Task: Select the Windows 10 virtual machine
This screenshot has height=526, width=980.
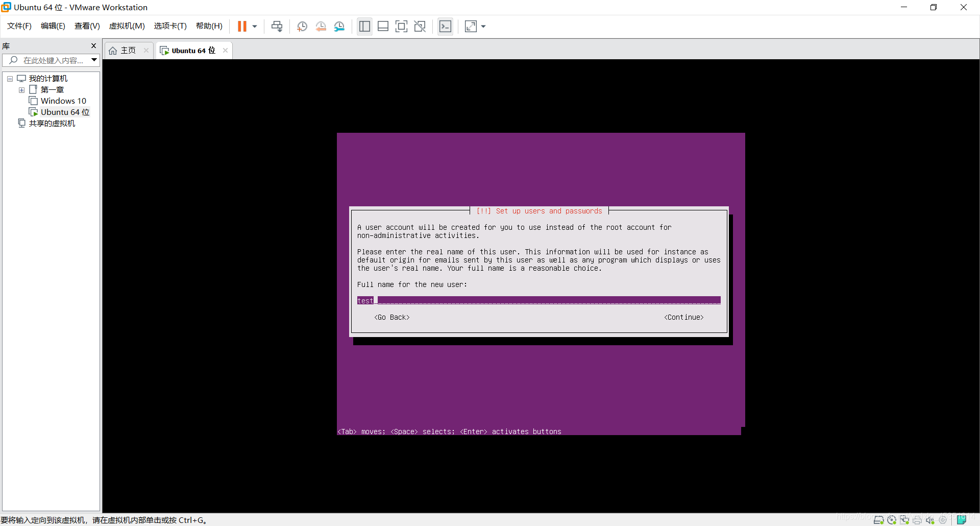Action: pos(63,101)
